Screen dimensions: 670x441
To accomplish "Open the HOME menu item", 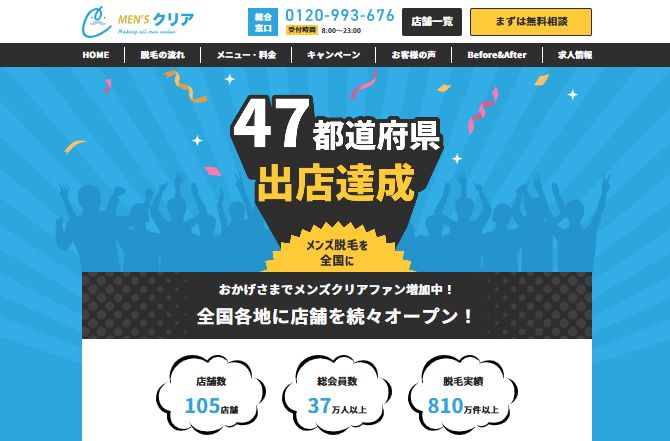I will click(96, 55).
